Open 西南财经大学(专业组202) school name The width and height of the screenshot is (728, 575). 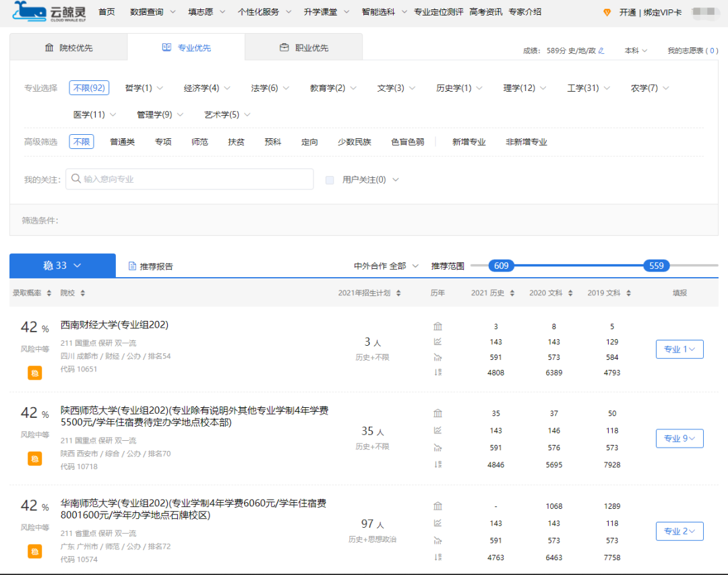(114, 325)
